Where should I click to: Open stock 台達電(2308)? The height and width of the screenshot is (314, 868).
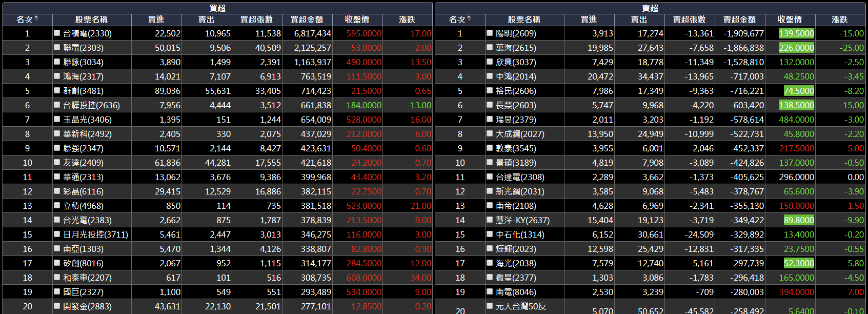point(520,177)
